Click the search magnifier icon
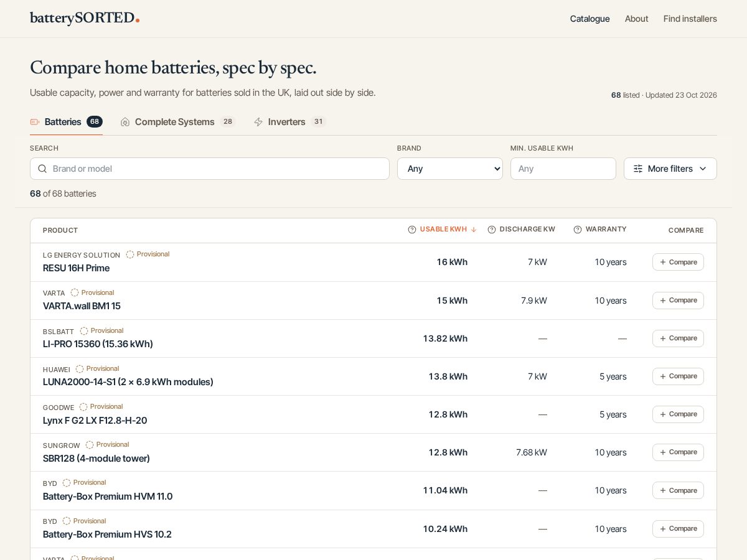Viewport: 747px width, 560px height. pos(42,169)
